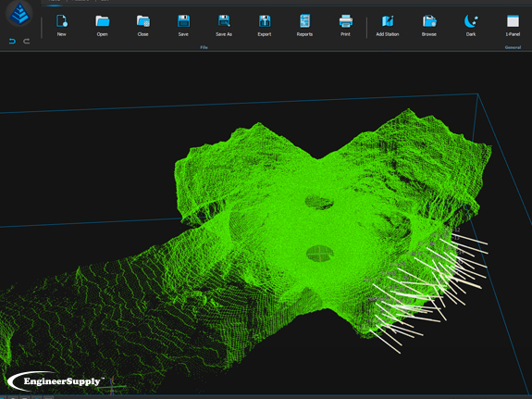Create a new project with New icon
Image resolution: width=532 pixels, height=399 pixels.
click(x=62, y=25)
